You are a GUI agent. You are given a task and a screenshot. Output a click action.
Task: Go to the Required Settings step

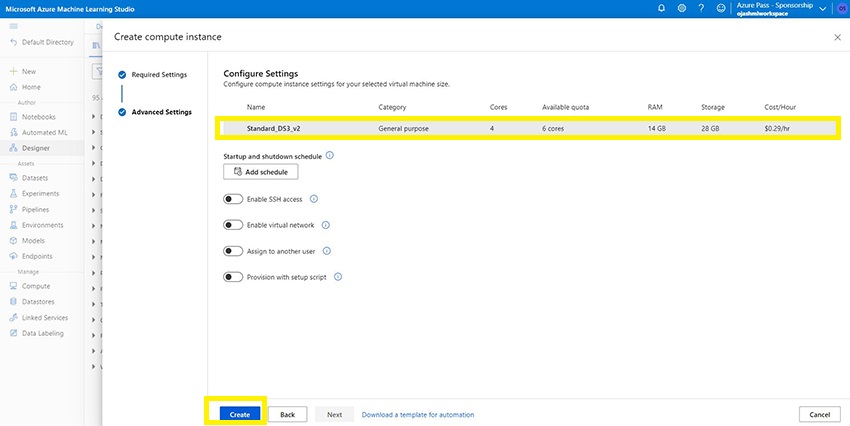(x=158, y=75)
